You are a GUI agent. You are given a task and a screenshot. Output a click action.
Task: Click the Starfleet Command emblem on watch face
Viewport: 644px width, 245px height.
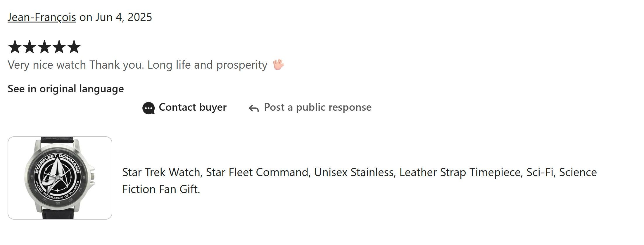point(58,177)
